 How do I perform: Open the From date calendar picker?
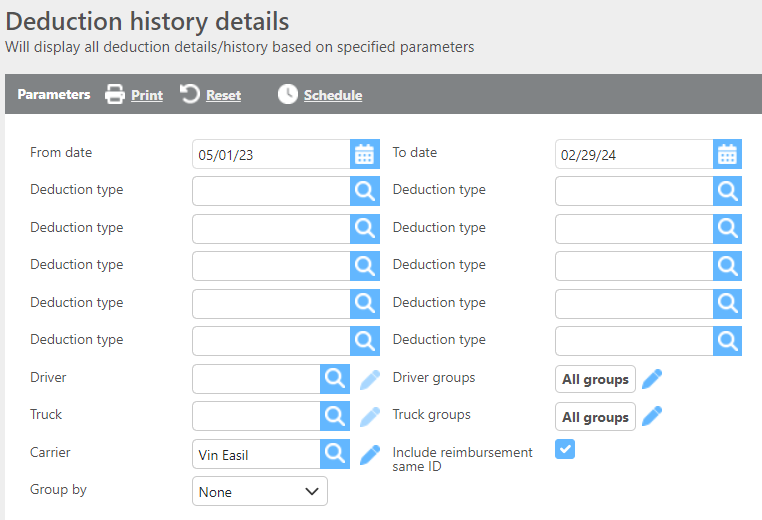(365, 154)
